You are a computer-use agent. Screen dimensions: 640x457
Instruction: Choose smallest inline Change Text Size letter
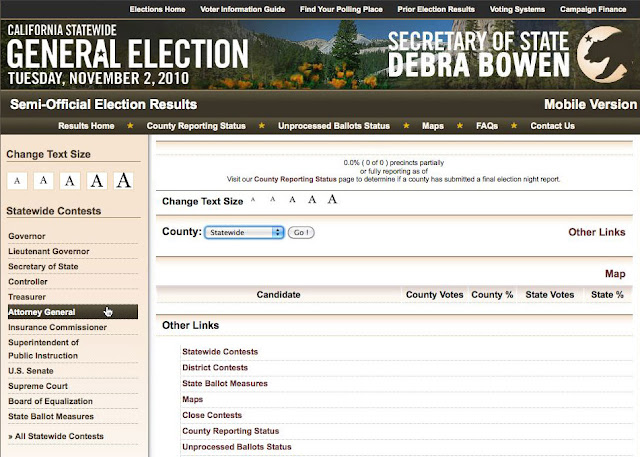253,200
